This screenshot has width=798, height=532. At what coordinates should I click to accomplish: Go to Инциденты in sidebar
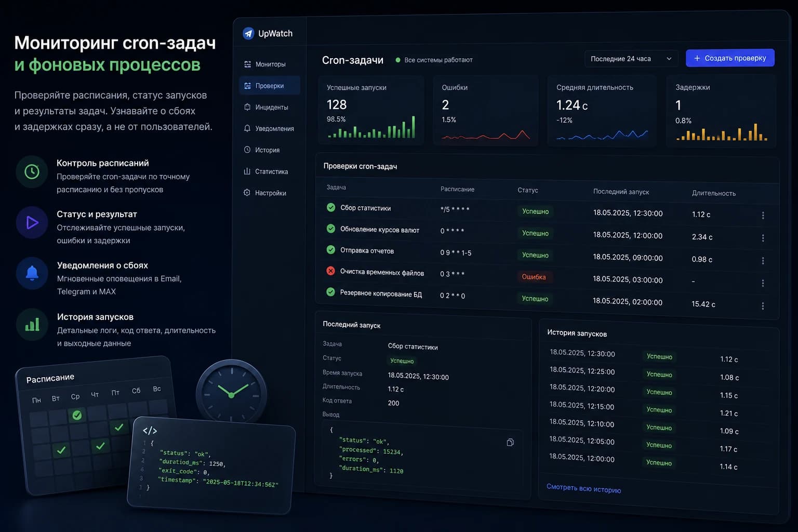pos(270,107)
